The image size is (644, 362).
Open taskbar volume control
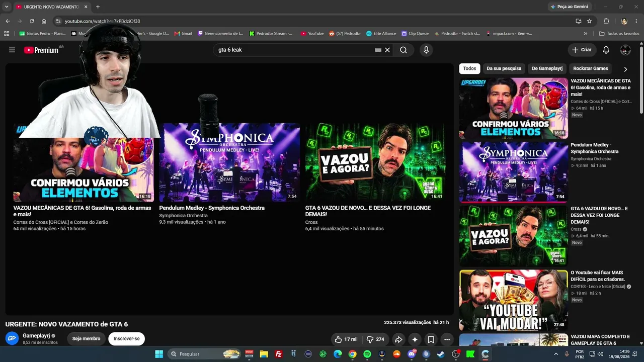point(601,354)
